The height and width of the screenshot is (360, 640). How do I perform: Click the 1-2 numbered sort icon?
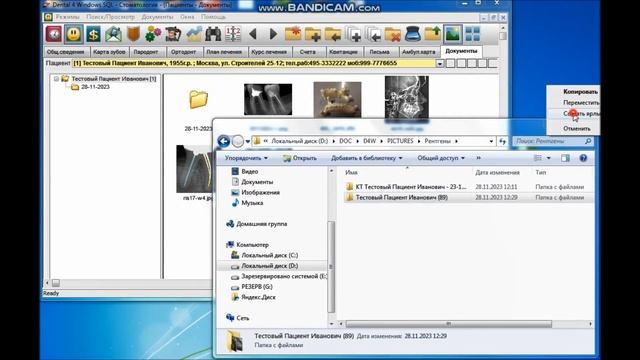[233, 34]
